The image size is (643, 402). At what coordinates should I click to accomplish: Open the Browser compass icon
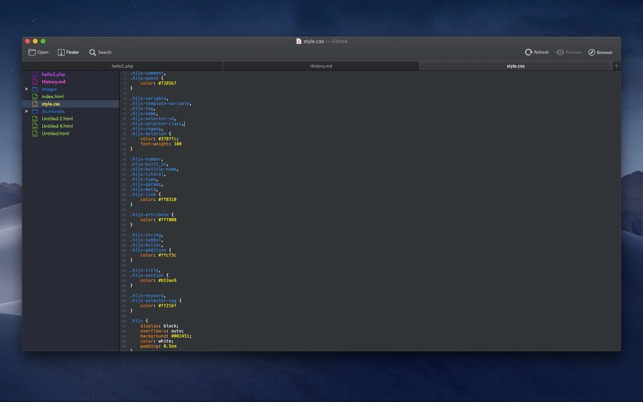coord(592,52)
